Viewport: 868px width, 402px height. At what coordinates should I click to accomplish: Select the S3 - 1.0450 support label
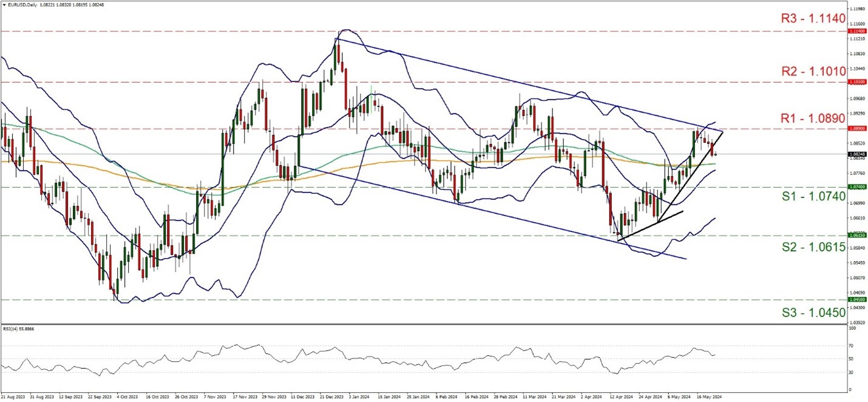pyautogui.click(x=813, y=312)
